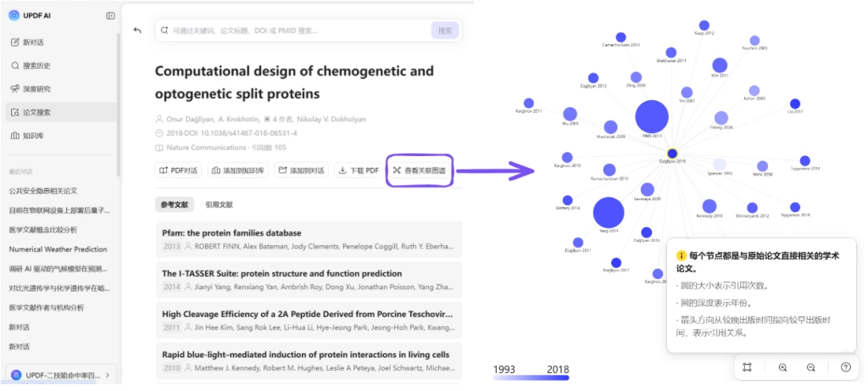The height and width of the screenshot is (391, 868).
Task: Click the back arrow icon
Action: coord(137,31)
